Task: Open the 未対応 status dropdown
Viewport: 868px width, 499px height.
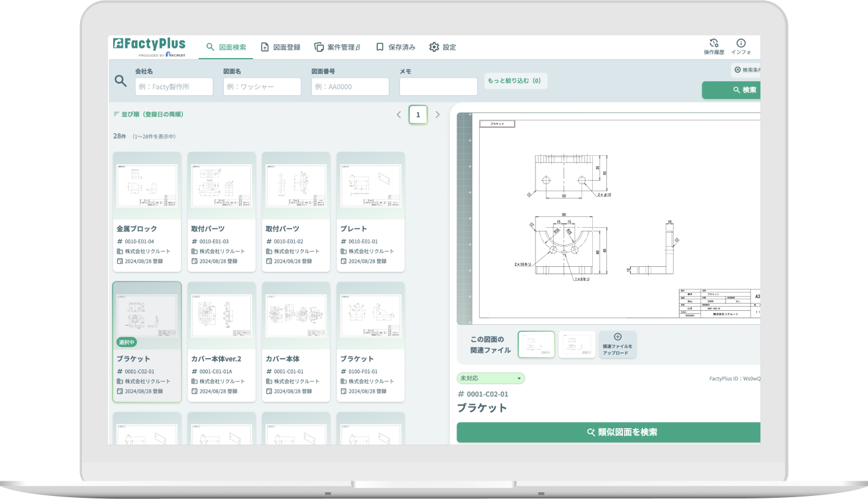Action: point(491,378)
